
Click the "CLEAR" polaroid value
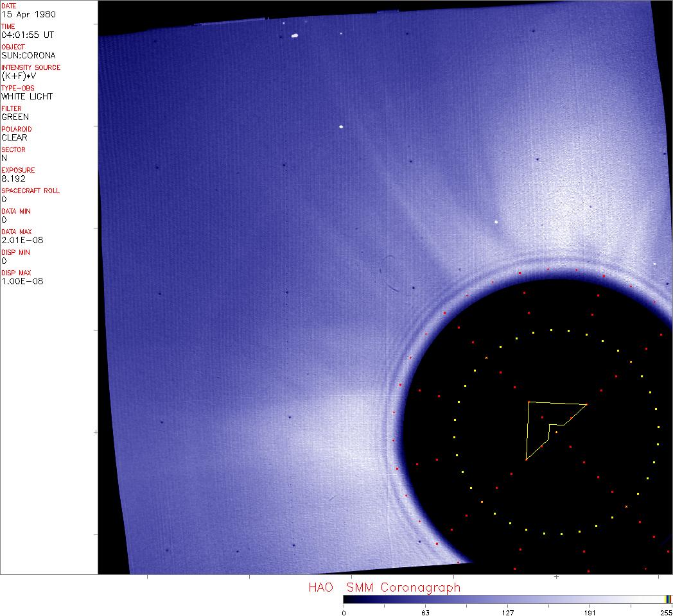tap(15, 137)
